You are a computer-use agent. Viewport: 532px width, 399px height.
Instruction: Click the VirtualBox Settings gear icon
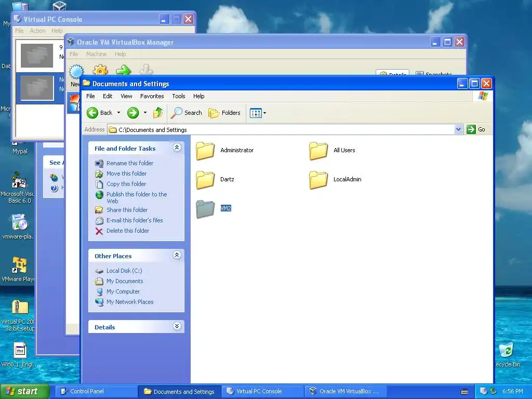[x=100, y=70]
